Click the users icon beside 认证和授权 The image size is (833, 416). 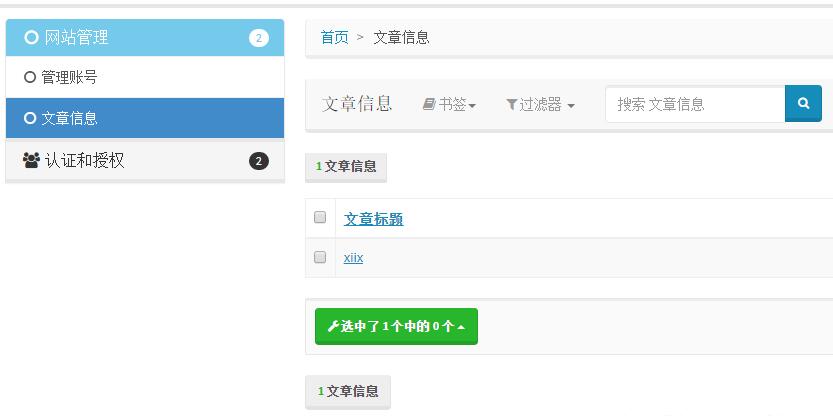pyautogui.click(x=31, y=160)
